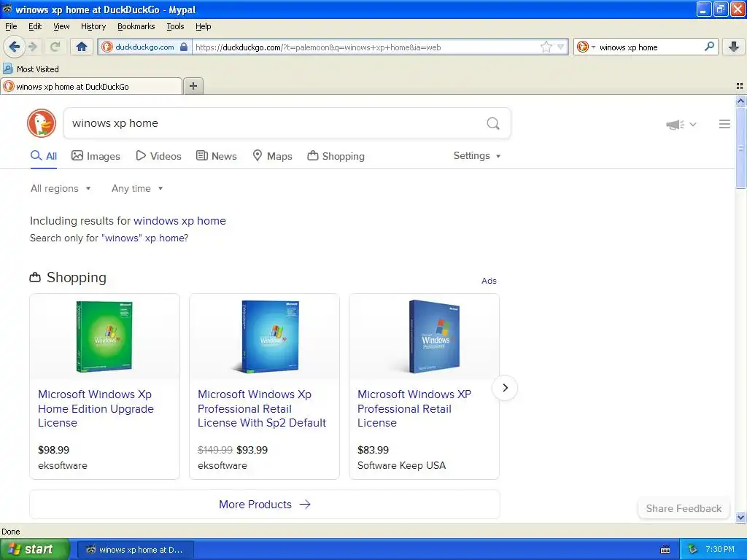This screenshot has height=560, width=747.
Task: Reload the page with the refresh icon
Action: tap(55, 47)
